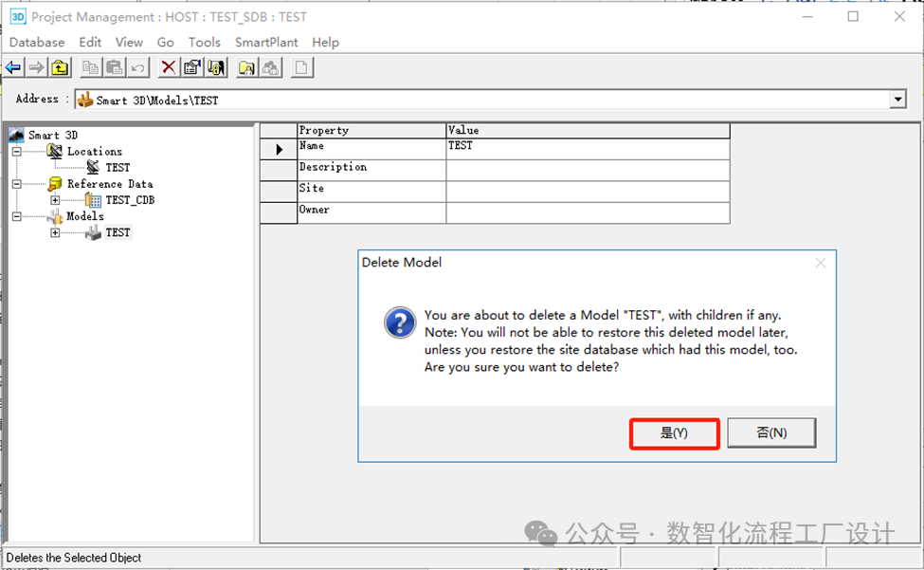
Task: Click the folder with person toolbar icon
Action: pyautogui.click(x=247, y=67)
